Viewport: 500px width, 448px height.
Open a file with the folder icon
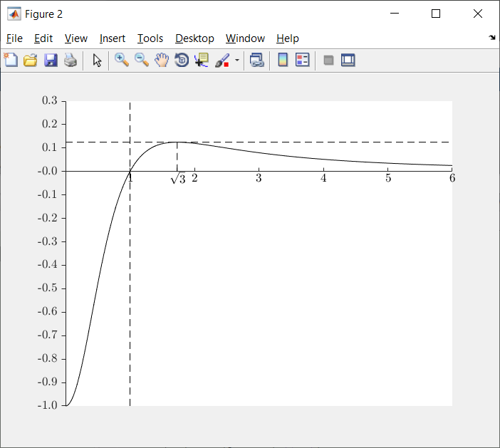(31, 60)
